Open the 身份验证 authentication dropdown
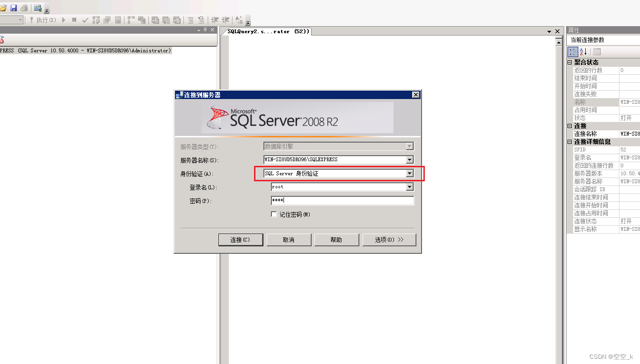 point(409,173)
